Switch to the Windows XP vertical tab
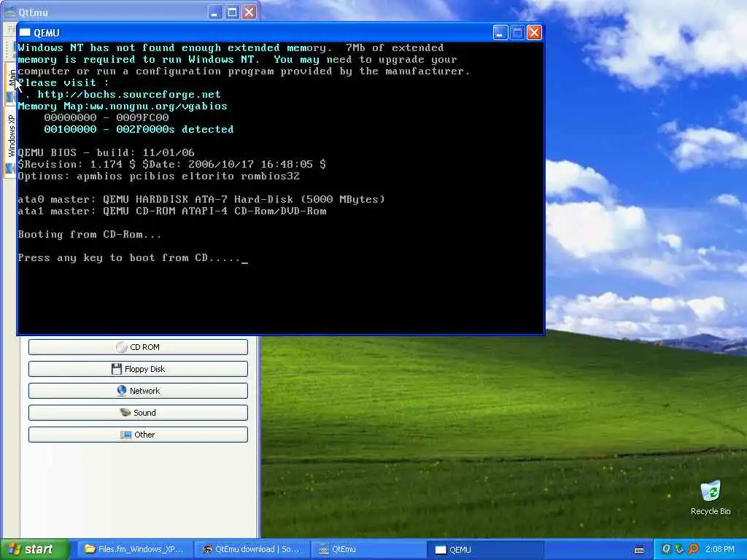The width and height of the screenshot is (747, 560). [12, 142]
